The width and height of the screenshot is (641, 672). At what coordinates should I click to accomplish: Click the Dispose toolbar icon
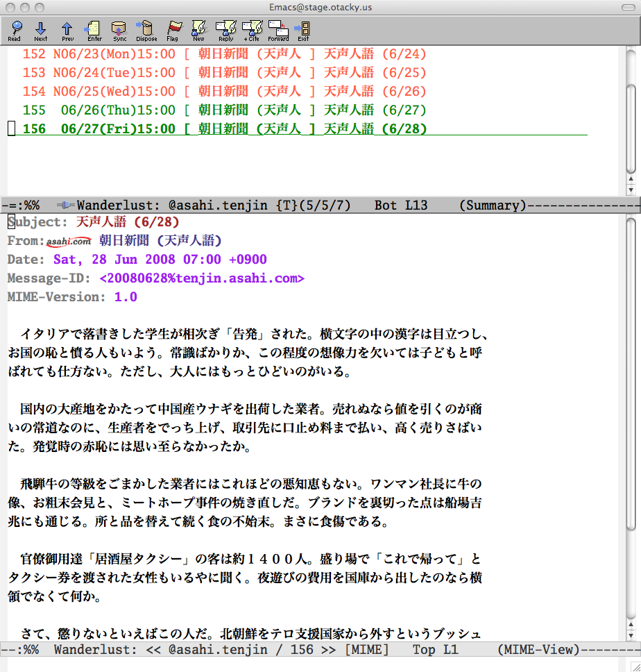click(x=146, y=31)
